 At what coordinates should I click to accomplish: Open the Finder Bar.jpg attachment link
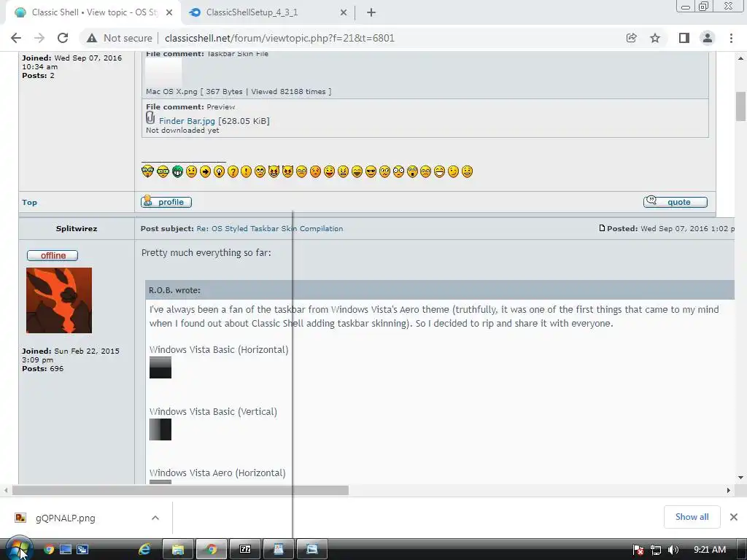tap(187, 121)
